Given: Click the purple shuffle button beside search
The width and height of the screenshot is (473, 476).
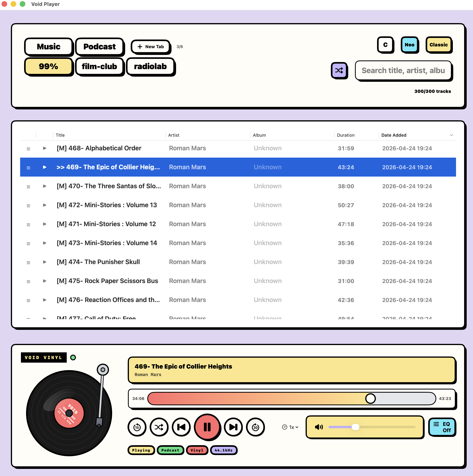Looking at the screenshot, I should coord(339,71).
